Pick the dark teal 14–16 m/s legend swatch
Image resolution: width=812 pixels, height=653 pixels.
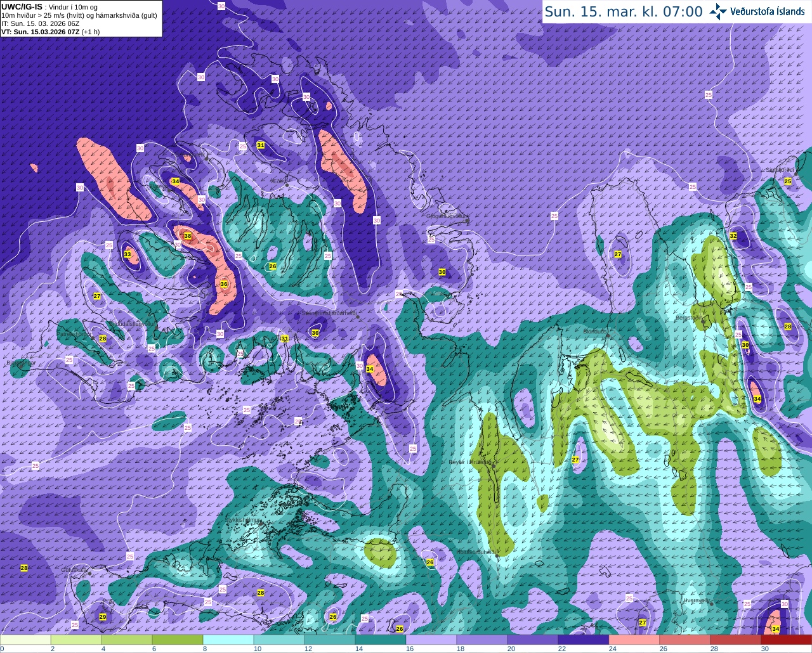pos(381,640)
